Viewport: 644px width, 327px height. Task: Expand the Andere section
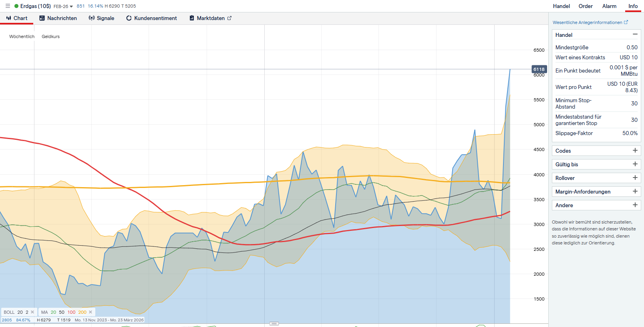click(x=596, y=205)
